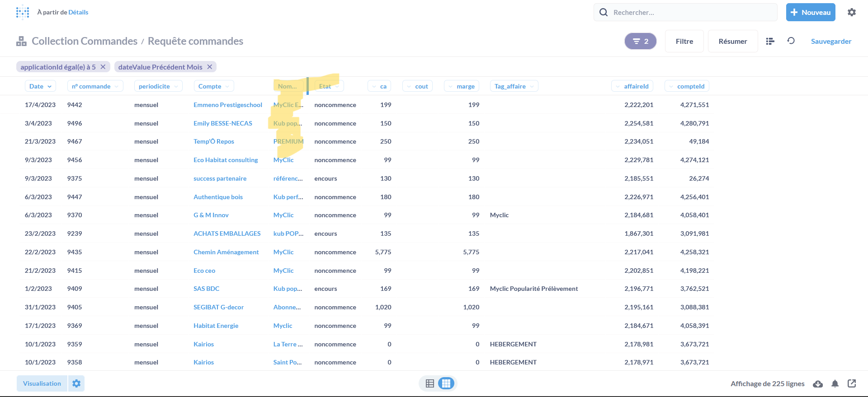Viewport: 868px width, 397px height.
Task: Click Affichage de 225 lignes text
Action: coord(768,383)
